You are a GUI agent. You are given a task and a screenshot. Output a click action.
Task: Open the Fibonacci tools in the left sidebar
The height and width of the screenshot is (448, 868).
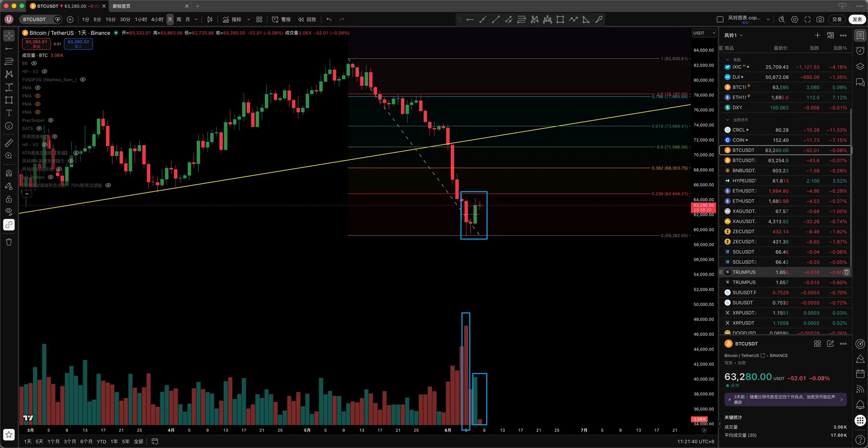9,61
